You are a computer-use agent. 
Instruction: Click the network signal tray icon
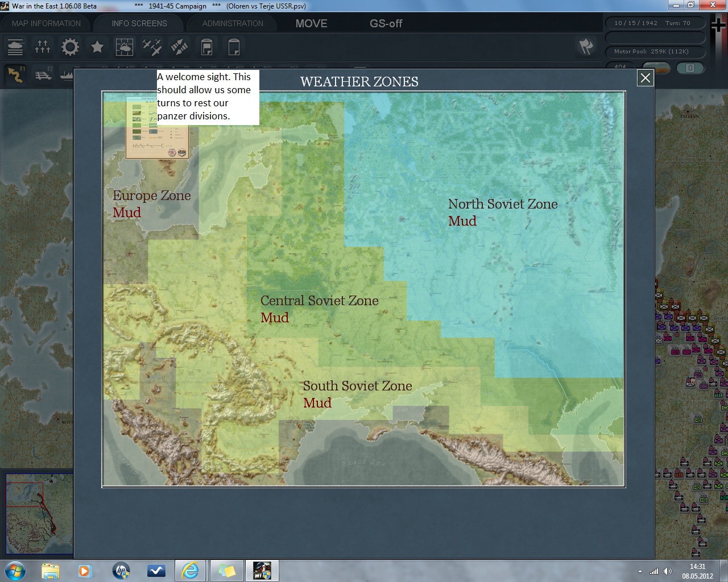[x=654, y=571]
